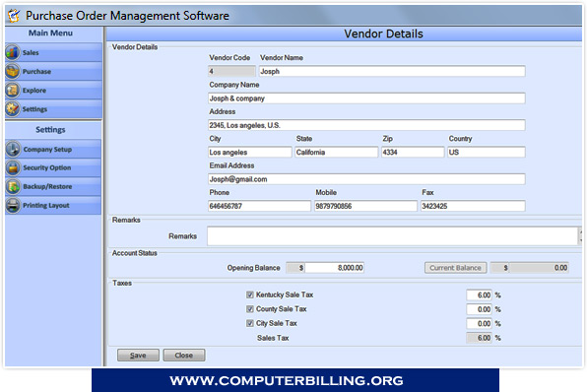Click the Current Balance amount field
Viewport: 587px width, 392px height.
(539, 268)
